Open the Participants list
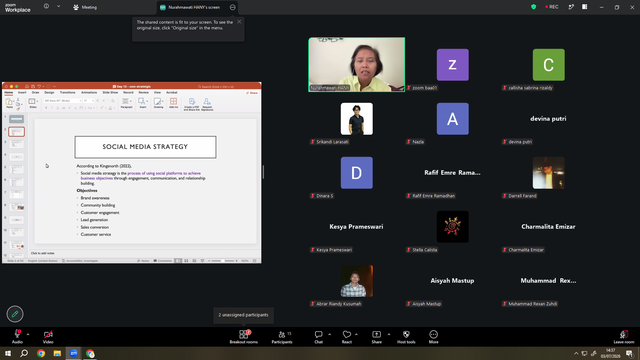 pos(282,336)
